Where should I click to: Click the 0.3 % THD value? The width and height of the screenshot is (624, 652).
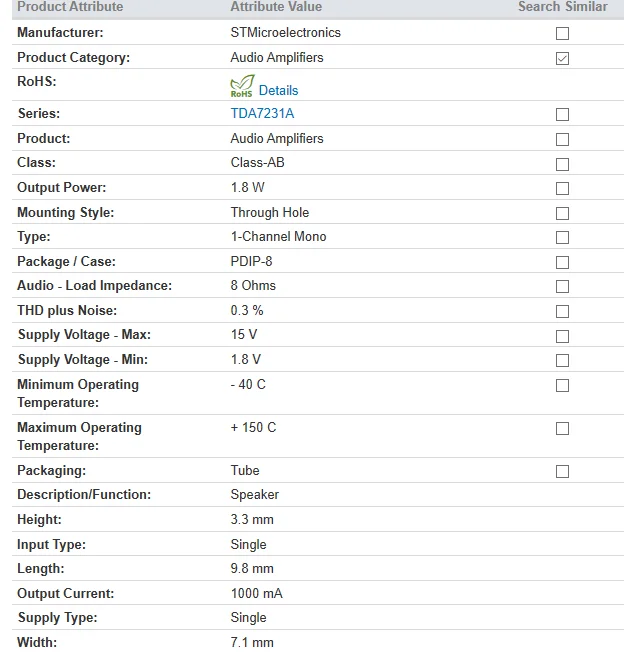(247, 311)
